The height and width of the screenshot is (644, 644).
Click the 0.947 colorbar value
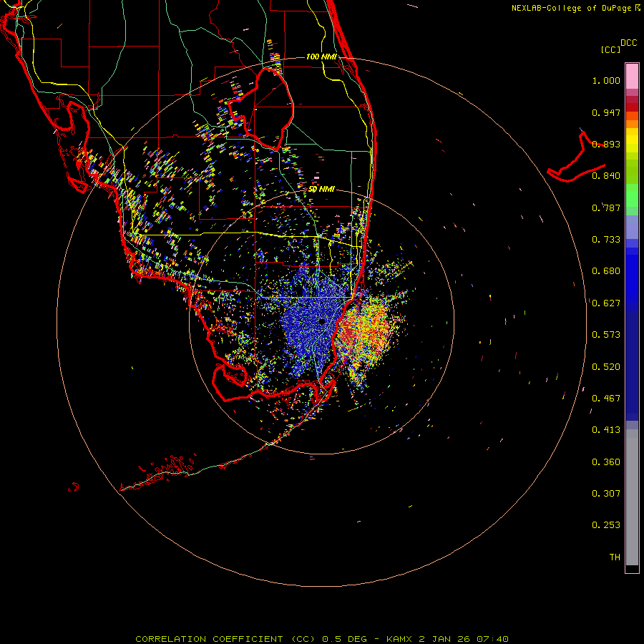pyautogui.click(x=606, y=112)
